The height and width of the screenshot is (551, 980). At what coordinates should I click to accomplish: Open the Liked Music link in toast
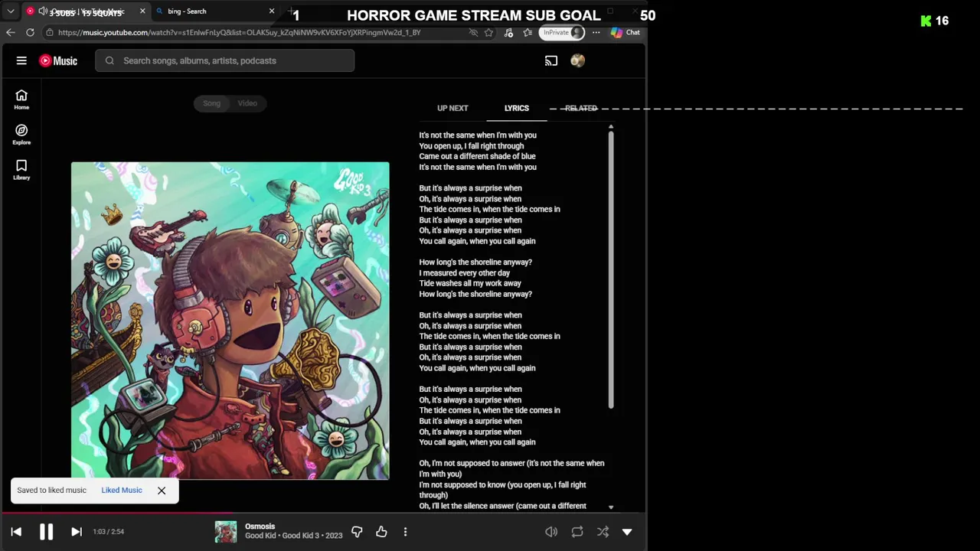pos(122,491)
